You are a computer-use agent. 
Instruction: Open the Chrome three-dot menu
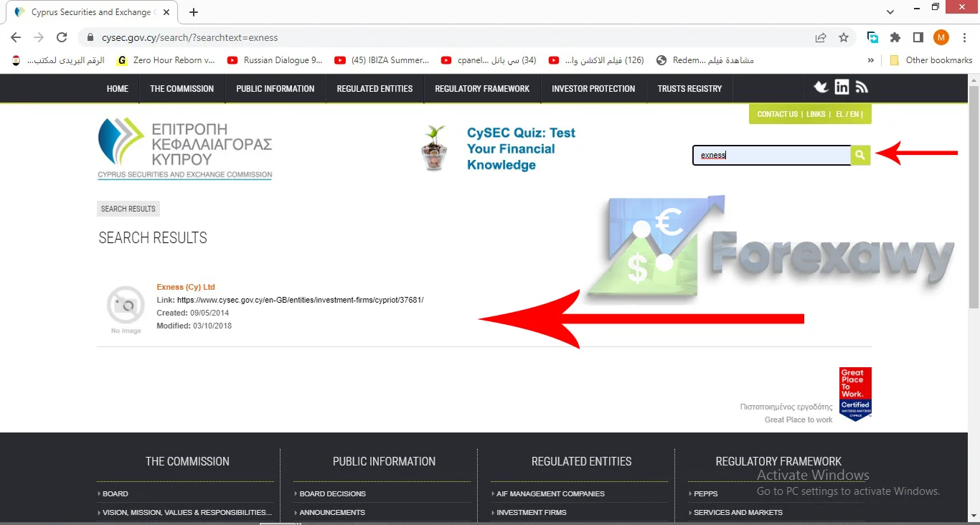[x=963, y=37]
